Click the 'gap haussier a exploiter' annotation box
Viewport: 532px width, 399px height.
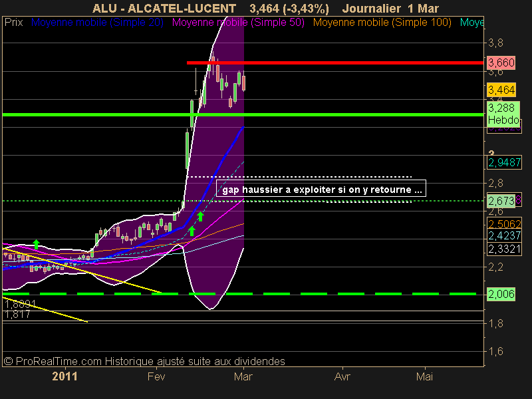click(321, 188)
